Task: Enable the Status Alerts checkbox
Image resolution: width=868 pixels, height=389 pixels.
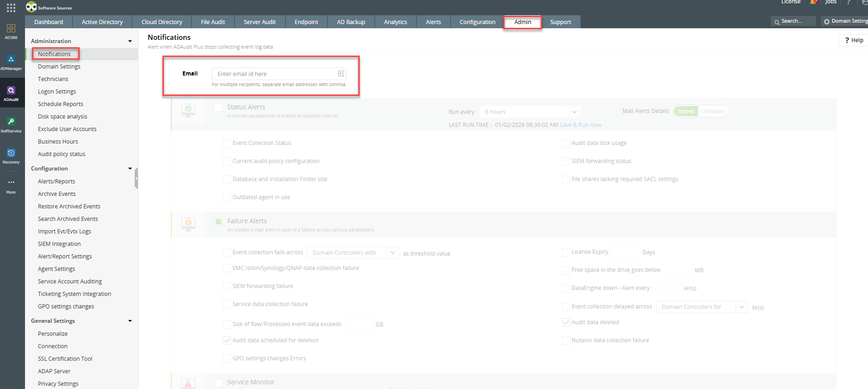Action: coord(219,107)
